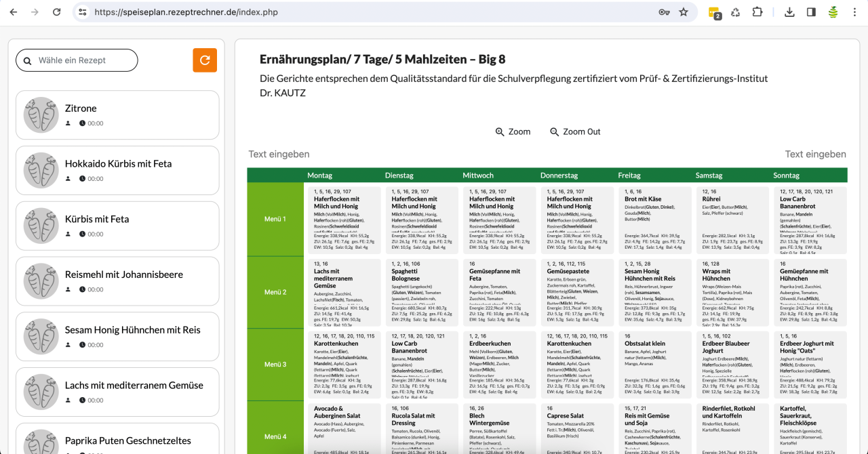Go back with browser back arrow
The height and width of the screenshot is (454, 868).
[x=14, y=12]
